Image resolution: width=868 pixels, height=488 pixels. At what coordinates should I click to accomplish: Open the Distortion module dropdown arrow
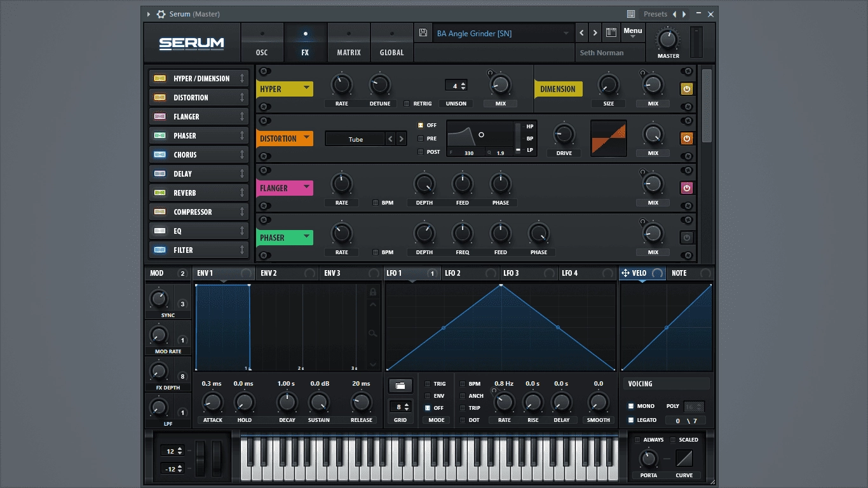pos(306,138)
